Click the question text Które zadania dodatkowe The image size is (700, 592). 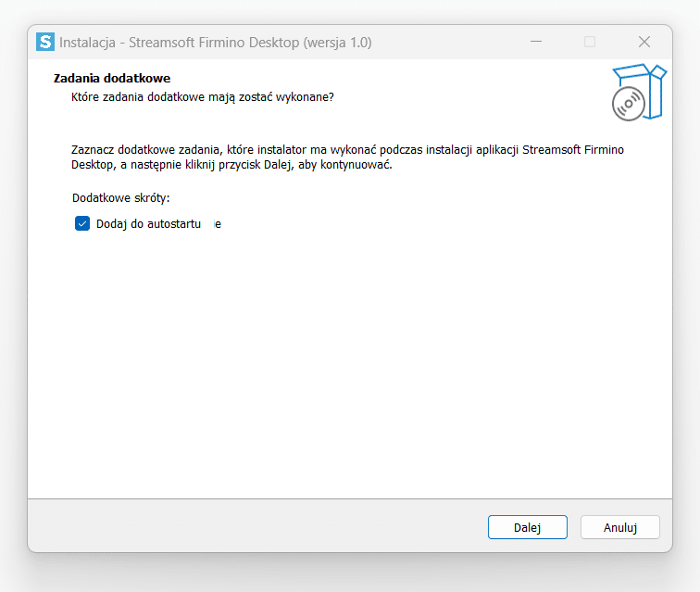coord(202,97)
